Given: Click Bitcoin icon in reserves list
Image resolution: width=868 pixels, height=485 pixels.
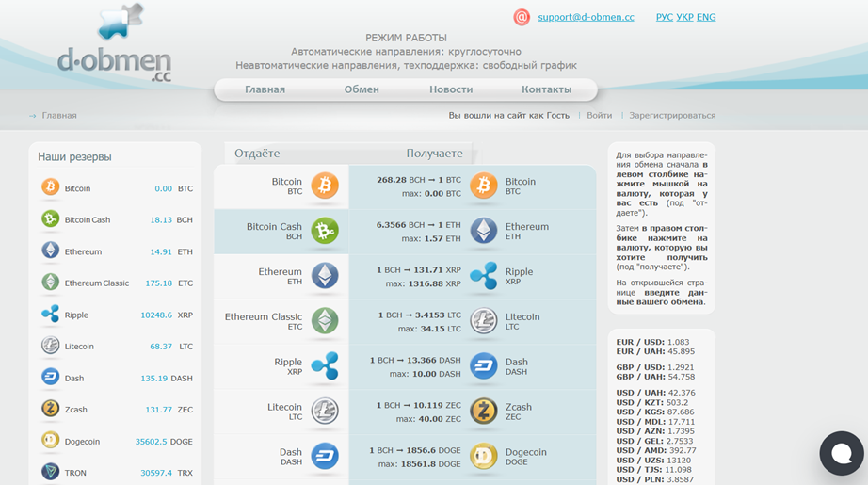Looking at the screenshot, I should point(51,187).
